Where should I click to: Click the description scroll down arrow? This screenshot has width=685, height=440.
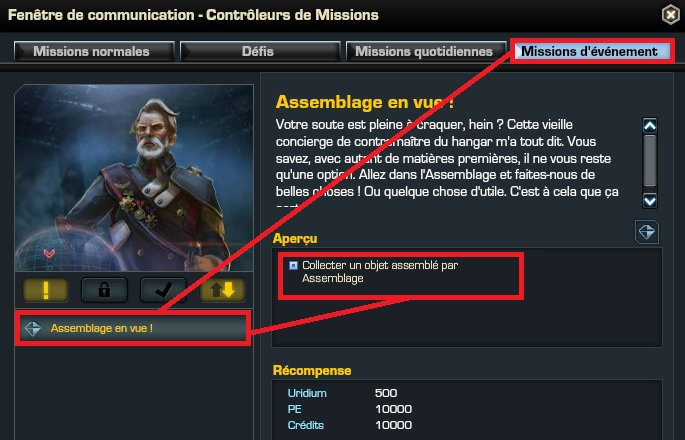pos(650,201)
